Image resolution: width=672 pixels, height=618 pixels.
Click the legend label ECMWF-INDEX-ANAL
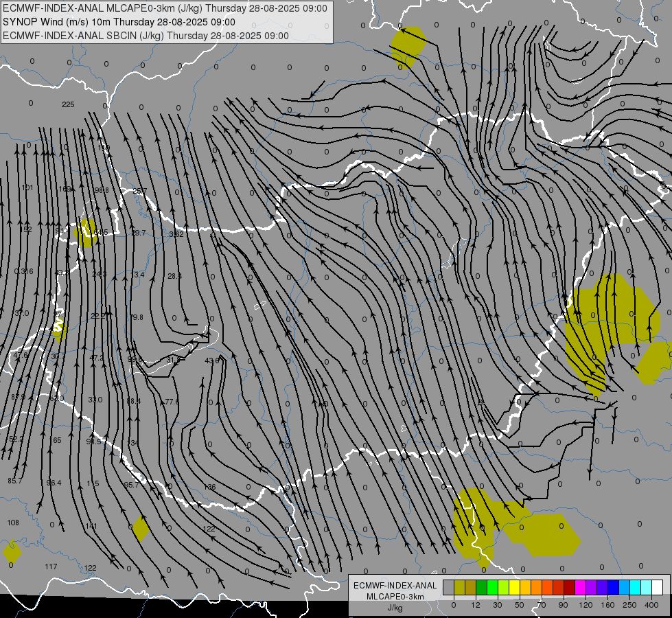(x=395, y=586)
